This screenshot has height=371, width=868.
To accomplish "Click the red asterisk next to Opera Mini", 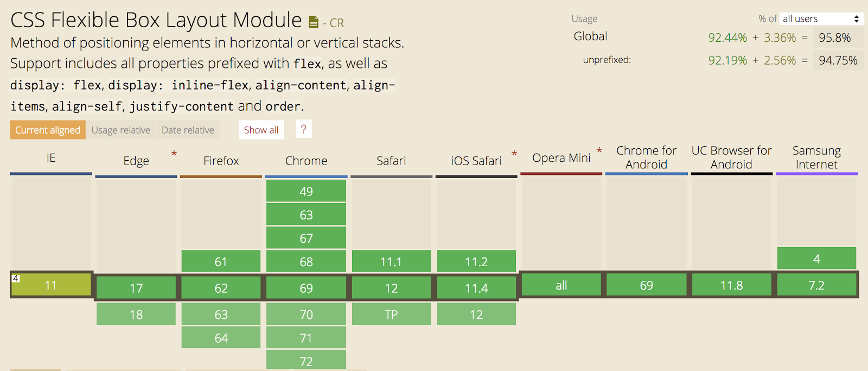I will (599, 150).
